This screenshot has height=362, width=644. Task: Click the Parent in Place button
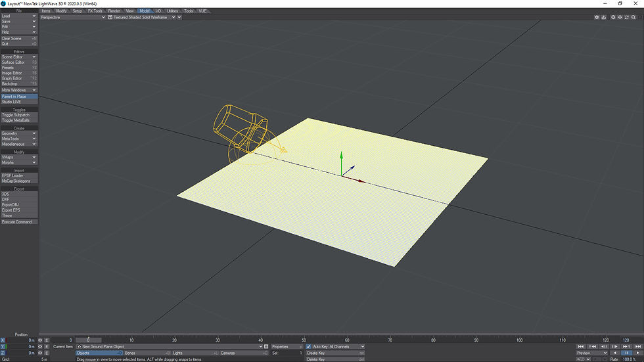tap(19, 97)
